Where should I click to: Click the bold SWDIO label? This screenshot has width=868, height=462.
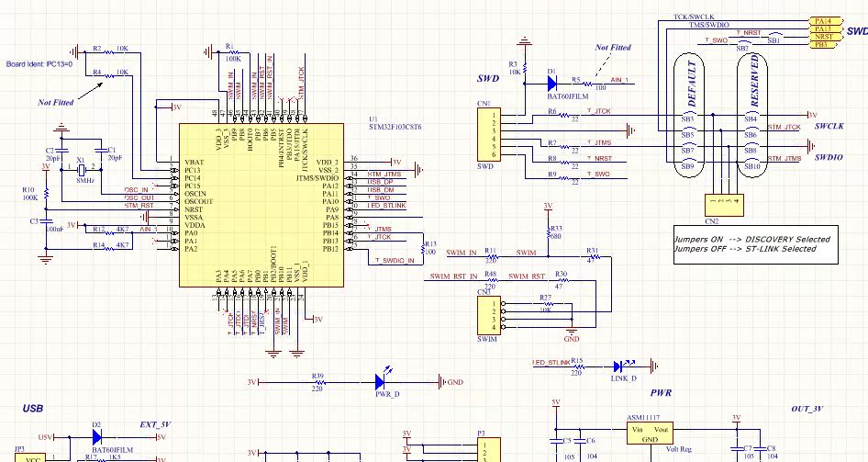click(x=829, y=157)
